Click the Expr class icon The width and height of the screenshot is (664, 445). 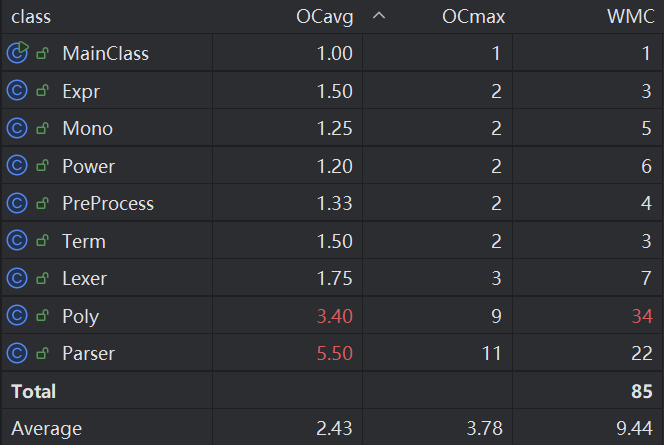point(17,91)
